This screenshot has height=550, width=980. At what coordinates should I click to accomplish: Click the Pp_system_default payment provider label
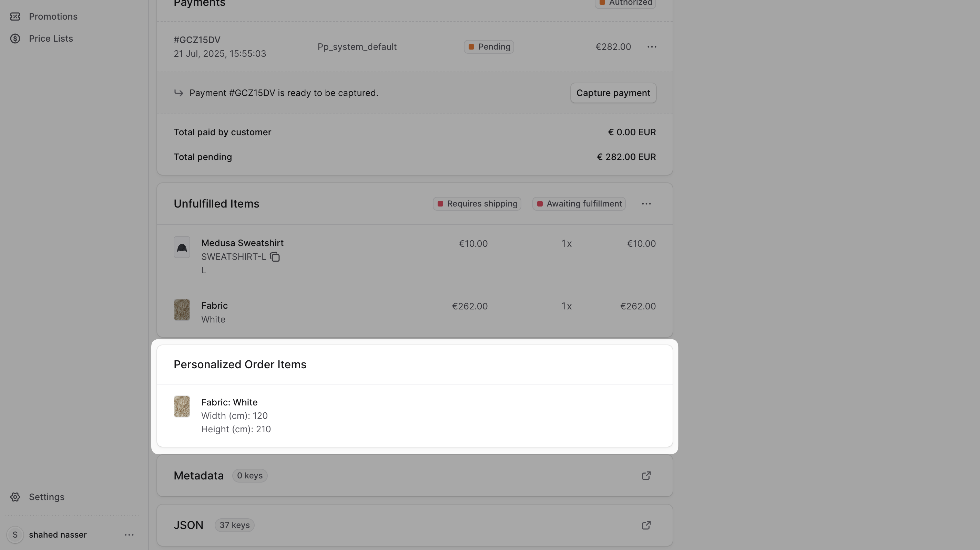[x=356, y=46]
